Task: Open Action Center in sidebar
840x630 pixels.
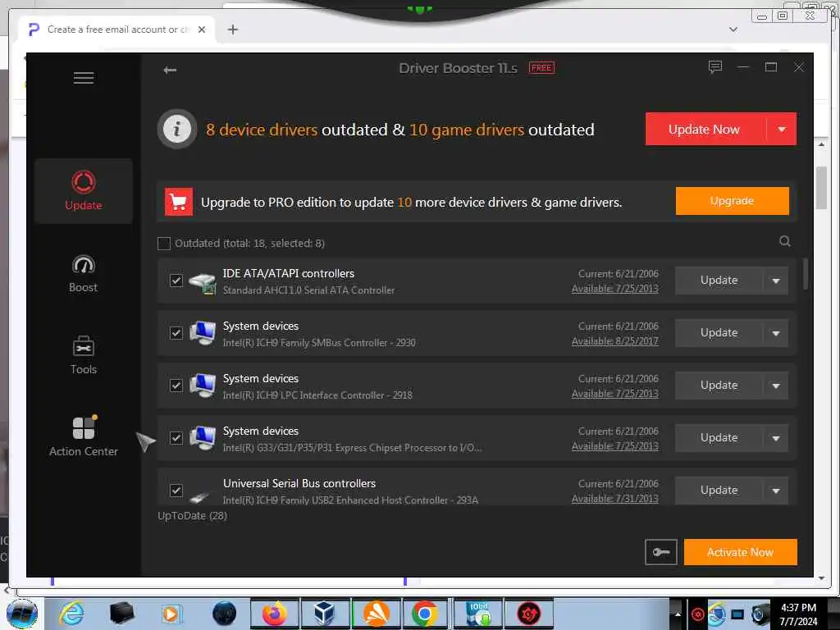Action: 83,436
